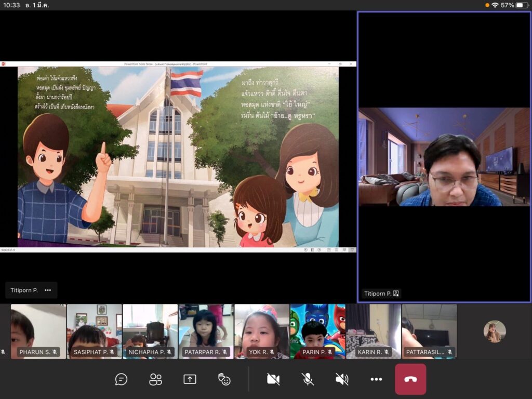Tap the share content icon
The image size is (532, 399).
click(190, 379)
